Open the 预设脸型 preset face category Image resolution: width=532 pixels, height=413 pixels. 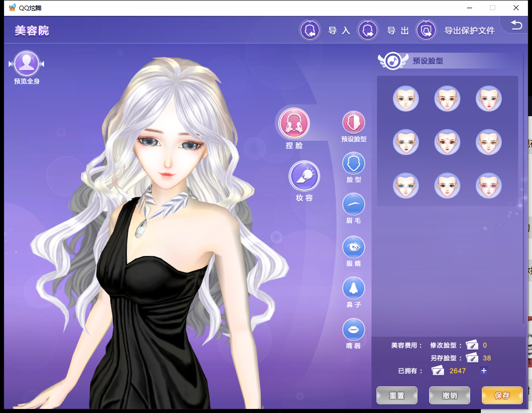click(353, 122)
